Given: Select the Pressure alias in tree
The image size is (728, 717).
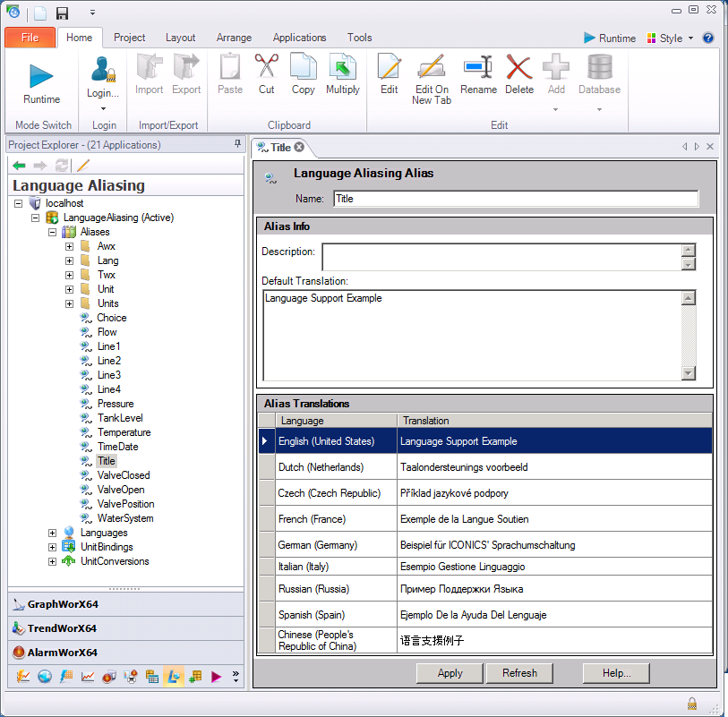Looking at the screenshot, I should click(116, 404).
